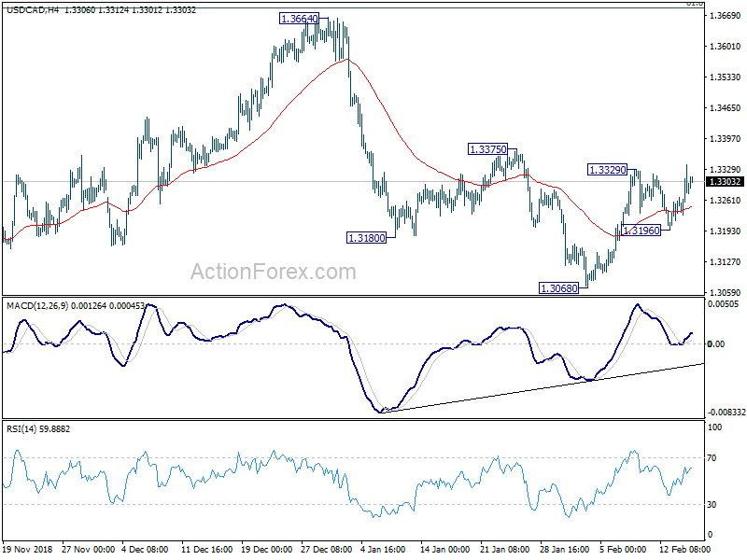The image size is (747, 560).
Task: Click the RSI(14) 59.8882 label
Action: click(x=38, y=429)
